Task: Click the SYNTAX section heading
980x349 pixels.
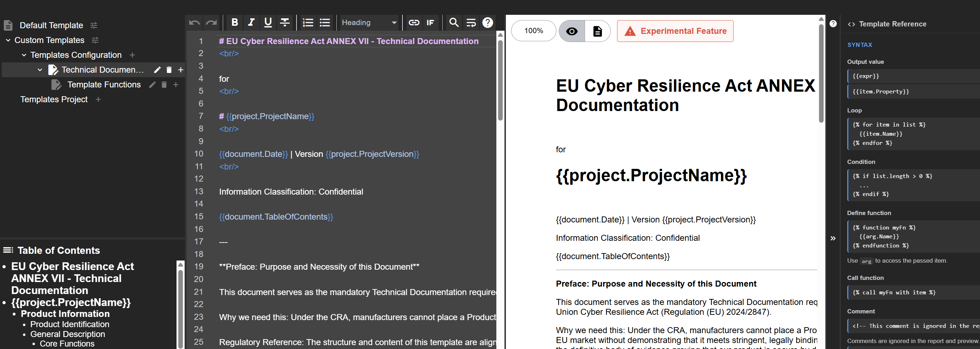Action: (859, 45)
